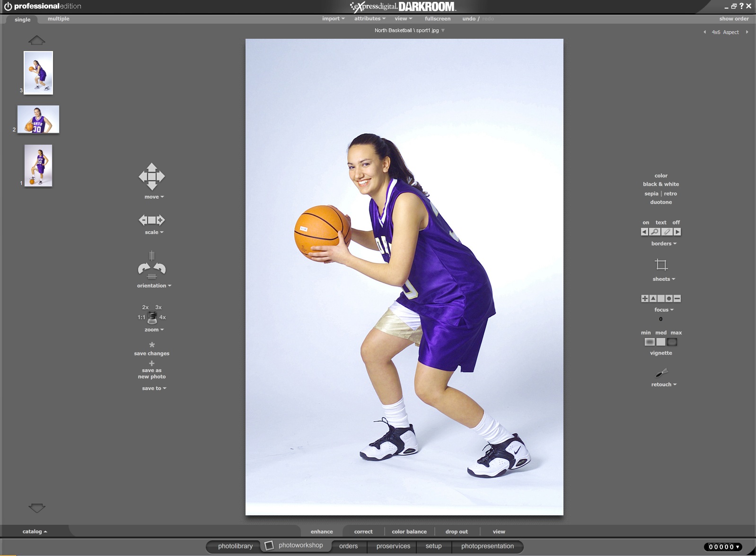Open the sheets dropdown
The width and height of the screenshot is (756, 556).
[x=664, y=279]
